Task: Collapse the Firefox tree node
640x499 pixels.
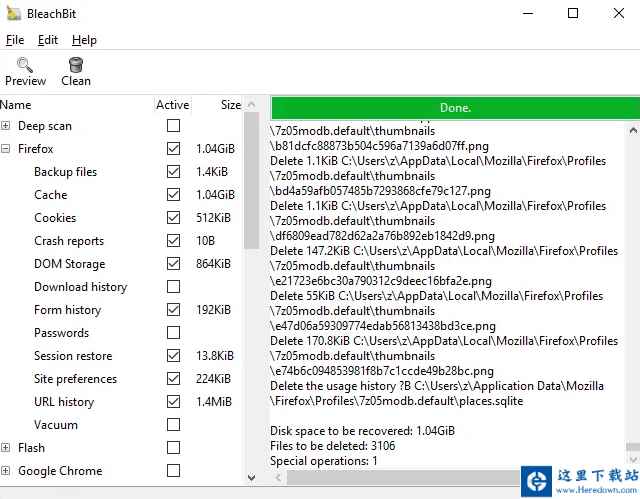Action: pos(5,149)
